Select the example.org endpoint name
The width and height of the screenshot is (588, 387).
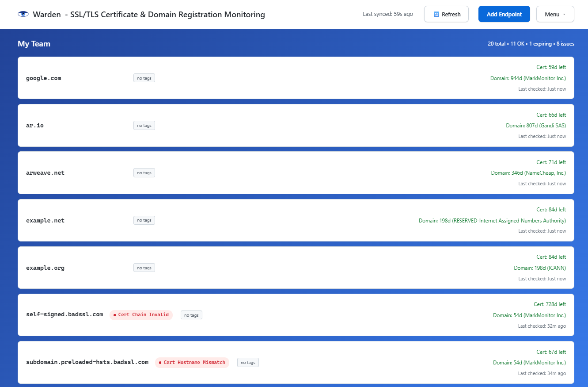pos(45,268)
